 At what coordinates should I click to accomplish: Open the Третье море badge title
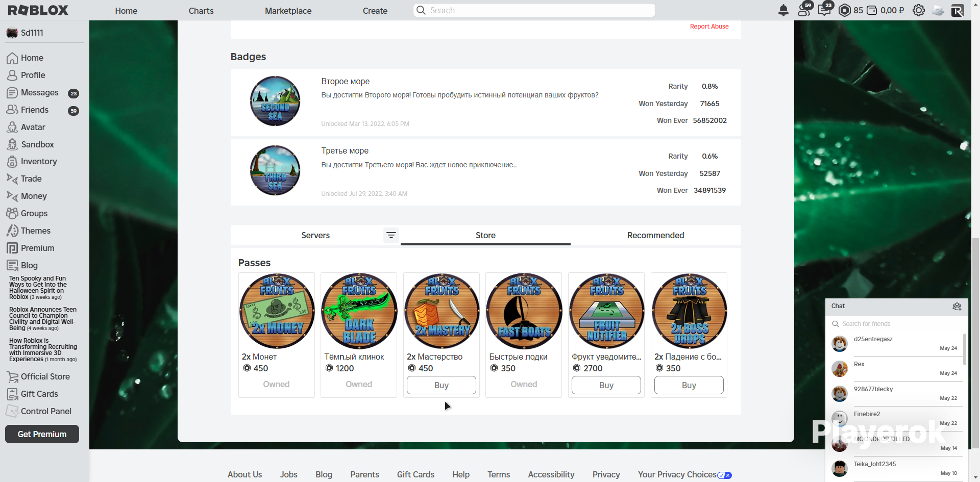tap(345, 150)
